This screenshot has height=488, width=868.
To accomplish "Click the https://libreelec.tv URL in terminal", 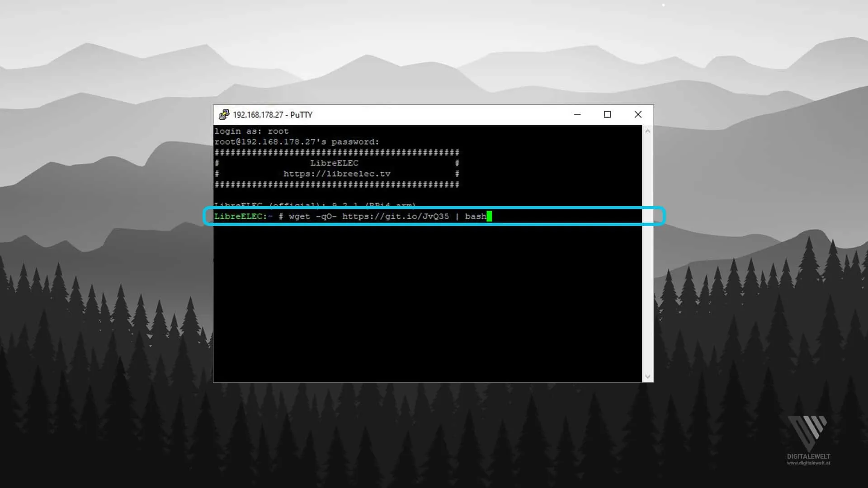I will tap(337, 174).
